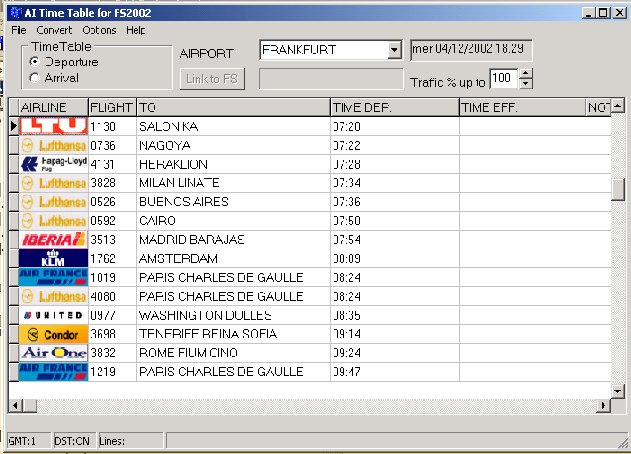The image size is (631, 454).
Task: Click destination cell MILAN LINATE
Action: [233, 183]
